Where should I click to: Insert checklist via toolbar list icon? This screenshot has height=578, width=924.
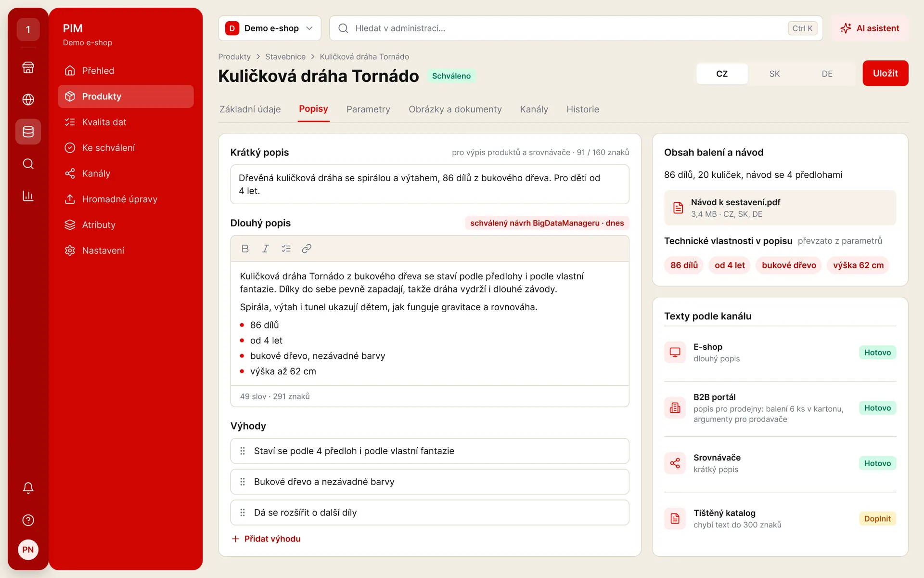(286, 249)
